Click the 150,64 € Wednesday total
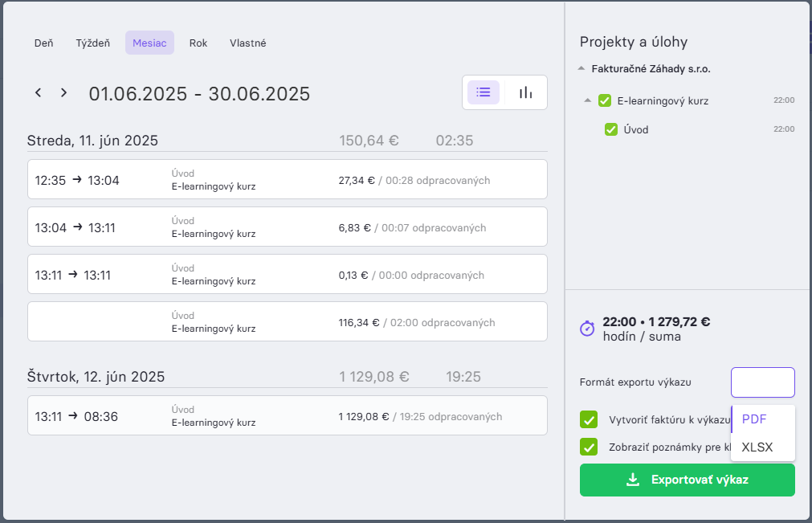This screenshot has height=523, width=812. coord(369,141)
